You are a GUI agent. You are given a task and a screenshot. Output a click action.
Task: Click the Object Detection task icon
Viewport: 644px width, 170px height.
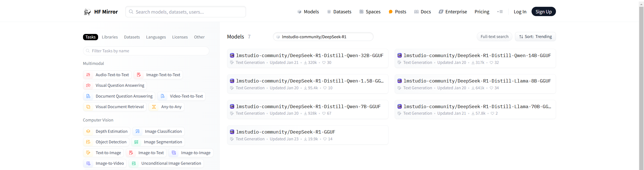tap(88, 142)
